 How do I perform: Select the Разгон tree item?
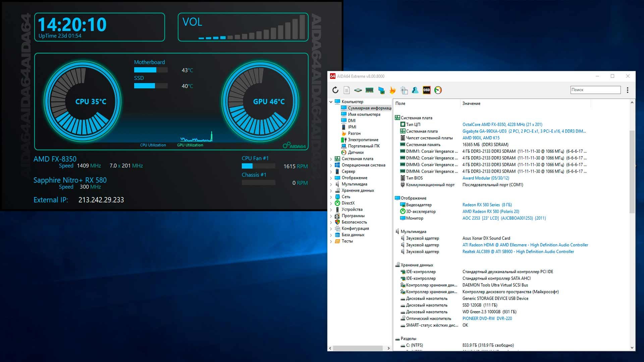point(354,133)
